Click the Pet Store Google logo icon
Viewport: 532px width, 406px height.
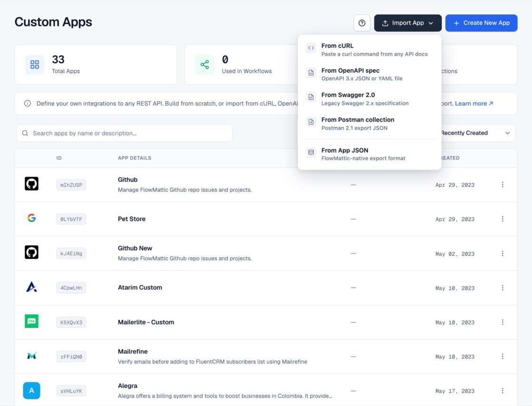[31, 218]
